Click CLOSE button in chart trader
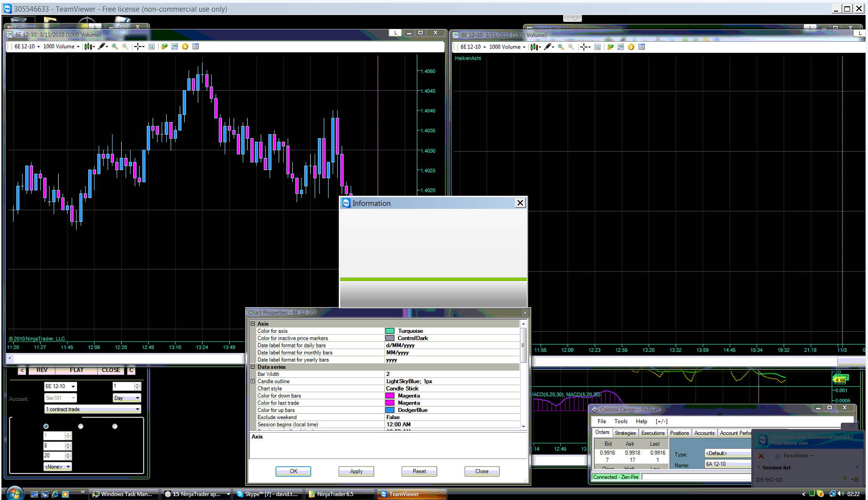 [x=111, y=370]
